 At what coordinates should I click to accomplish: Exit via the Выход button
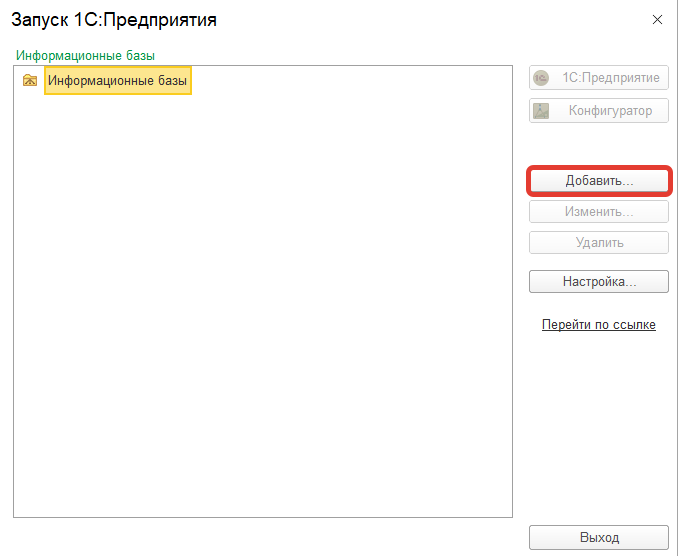pyautogui.click(x=598, y=537)
